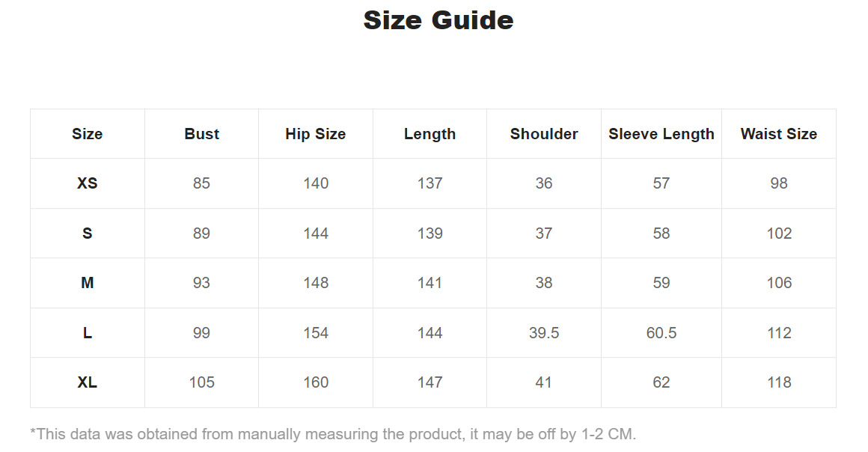Image resolution: width=868 pixels, height=452 pixels.
Task: Select the L sleeve length value 60.5
Action: click(x=661, y=333)
